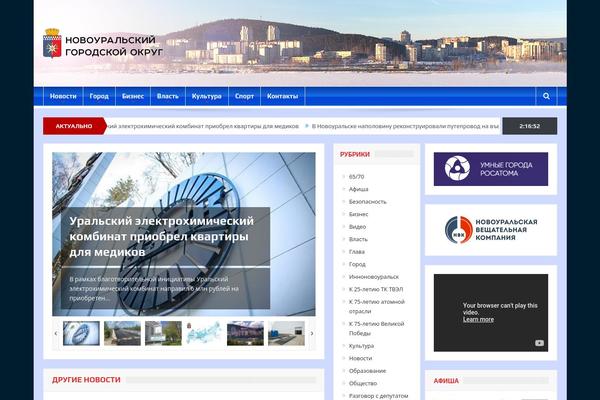Open Новоуральская вещательная компания banner

[x=491, y=230]
